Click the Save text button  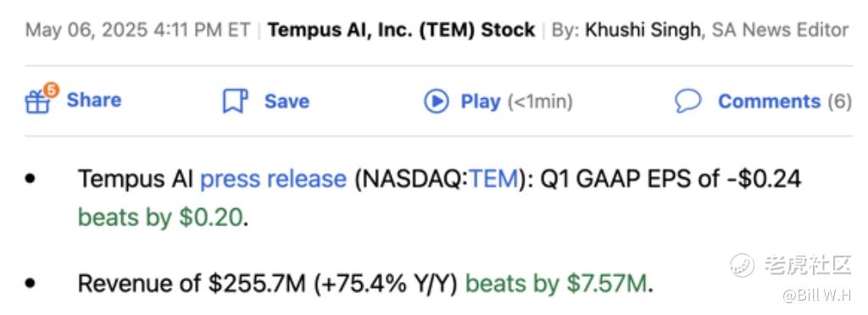pyautogui.click(x=287, y=101)
